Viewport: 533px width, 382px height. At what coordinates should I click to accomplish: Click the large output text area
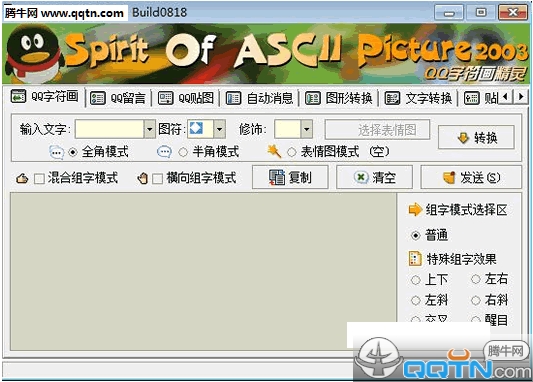(x=203, y=271)
